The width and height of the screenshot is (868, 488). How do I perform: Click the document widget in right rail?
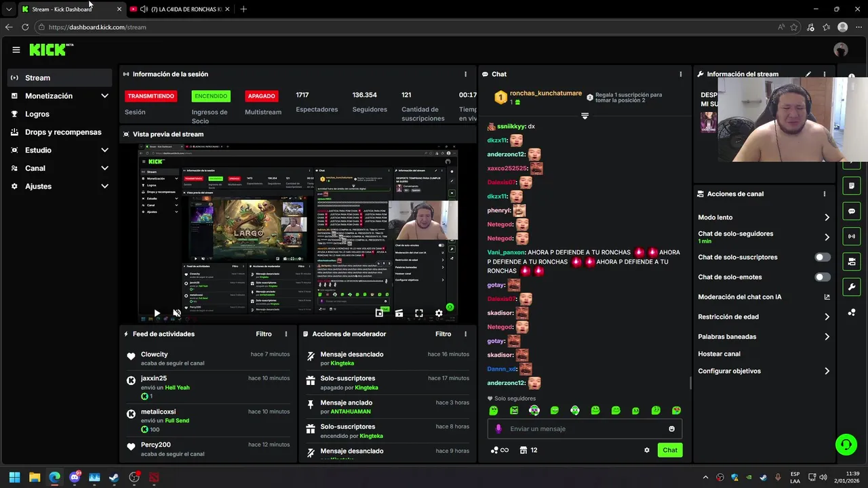click(x=852, y=186)
